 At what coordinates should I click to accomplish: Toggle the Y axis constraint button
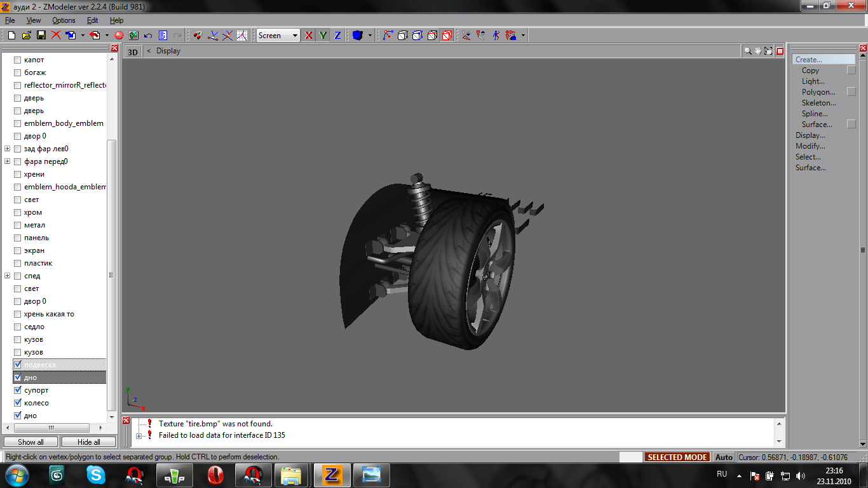click(323, 36)
